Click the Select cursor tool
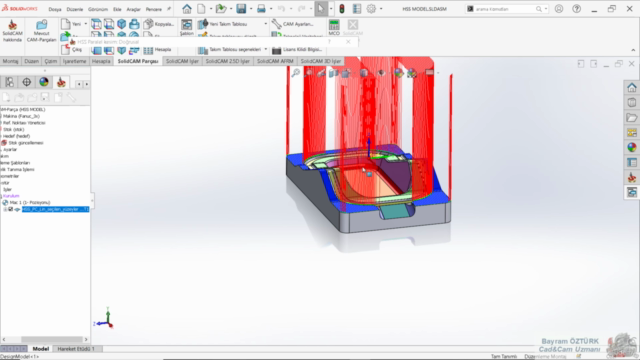Viewport: 640px width, 360px height. pyautogui.click(x=321, y=9)
